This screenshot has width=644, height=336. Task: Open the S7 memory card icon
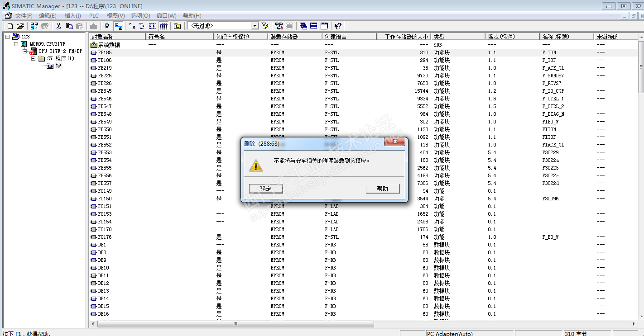click(x=45, y=26)
